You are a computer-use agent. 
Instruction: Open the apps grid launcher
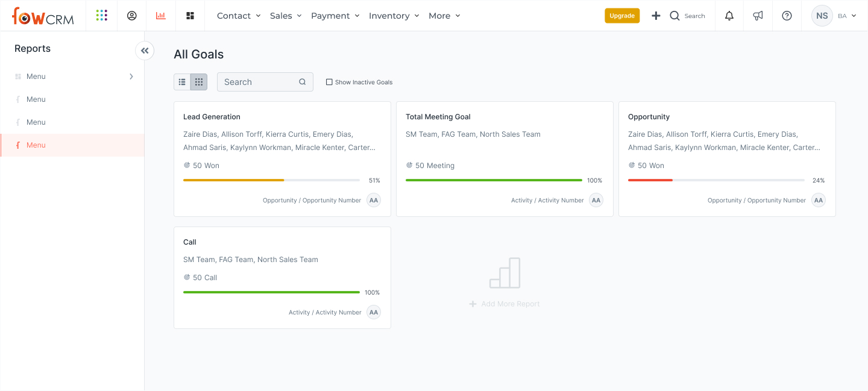point(102,16)
